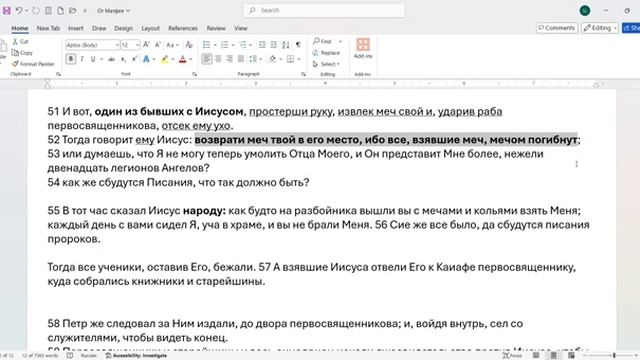Apply numbered list formatting
This screenshot has width=640, height=360.
pyautogui.click(x=224, y=45)
